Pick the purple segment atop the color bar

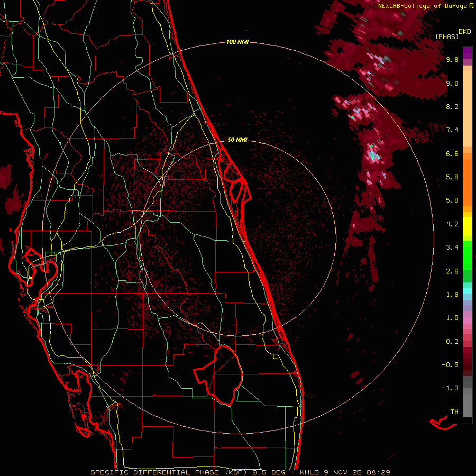tap(467, 53)
